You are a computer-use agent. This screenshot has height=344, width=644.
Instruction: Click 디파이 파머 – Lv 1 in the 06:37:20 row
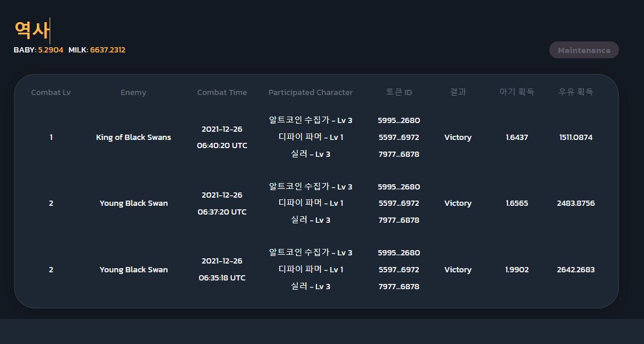point(311,203)
